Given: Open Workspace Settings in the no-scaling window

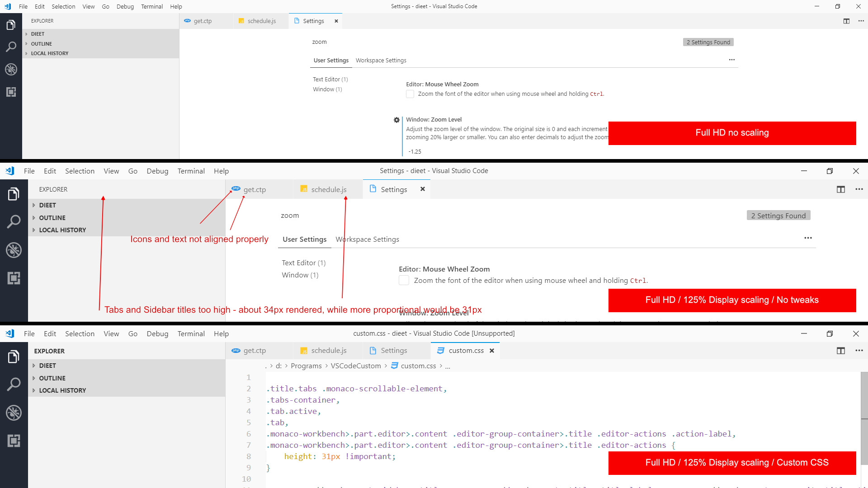Looking at the screenshot, I should tap(381, 61).
